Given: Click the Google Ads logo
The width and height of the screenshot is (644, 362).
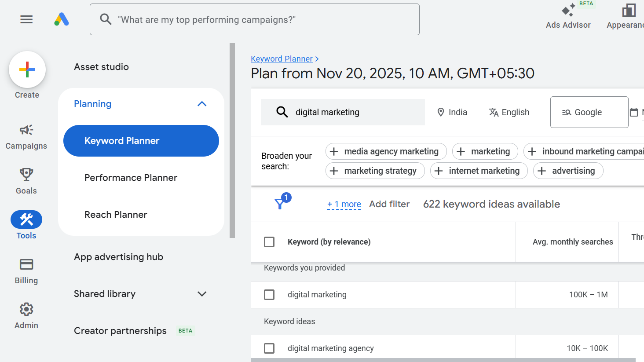Looking at the screenshot, I should tap(61, 19).
